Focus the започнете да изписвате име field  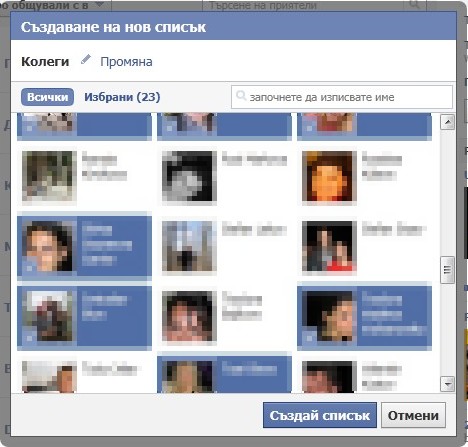(342, 97)
